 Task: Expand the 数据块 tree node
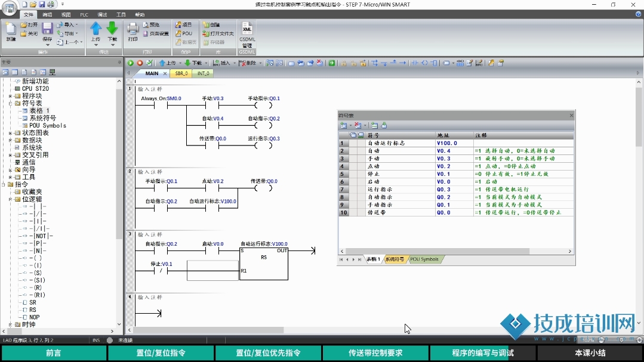point(11,140)
